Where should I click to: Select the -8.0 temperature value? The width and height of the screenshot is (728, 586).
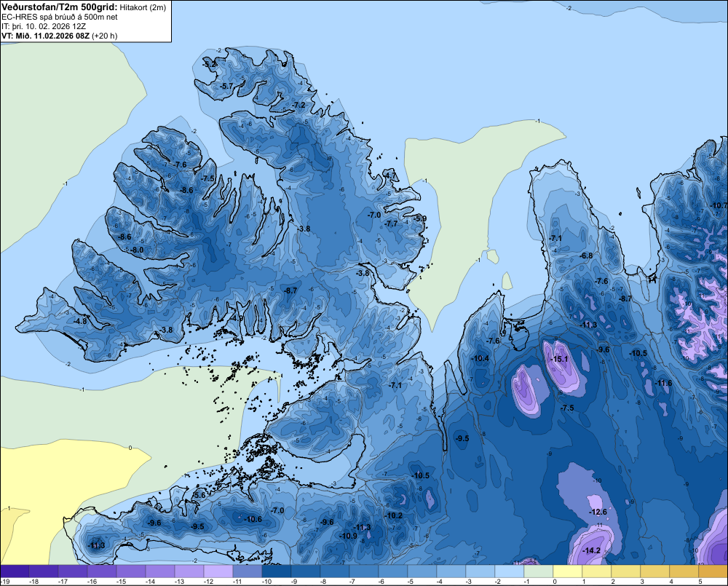(137, 250)
